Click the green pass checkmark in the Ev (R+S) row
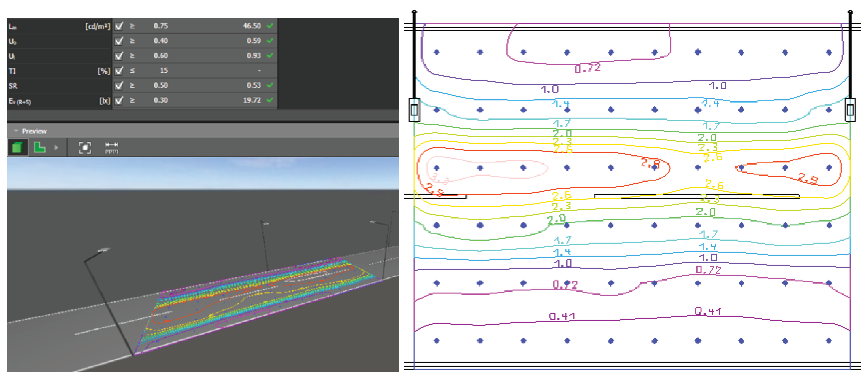868x380 pixels. (x=270, y=100)
